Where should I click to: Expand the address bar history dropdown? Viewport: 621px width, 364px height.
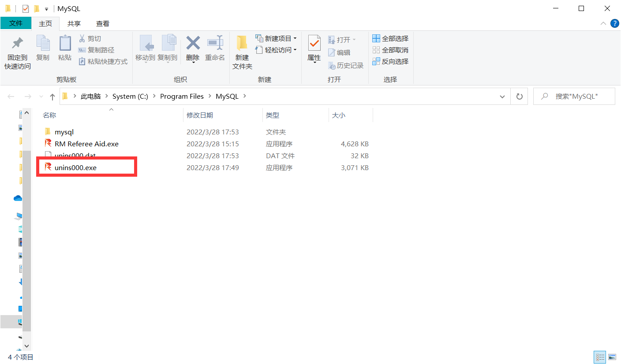(502, 97)
